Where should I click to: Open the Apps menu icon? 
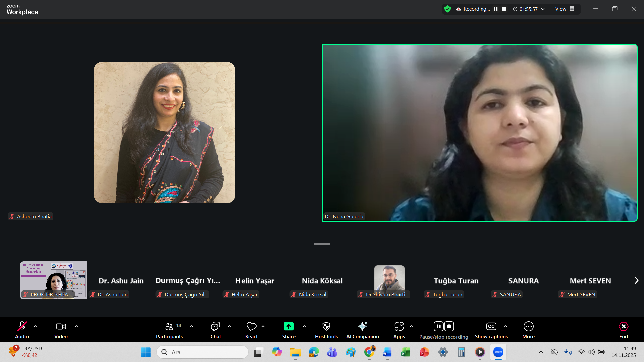(x=399, y=326)
